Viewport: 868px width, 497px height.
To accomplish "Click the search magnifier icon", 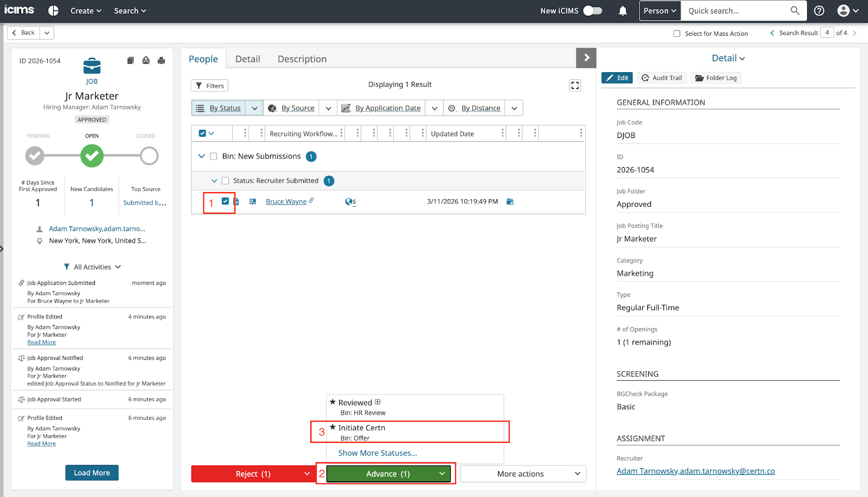I will click(x=795, y=11).
